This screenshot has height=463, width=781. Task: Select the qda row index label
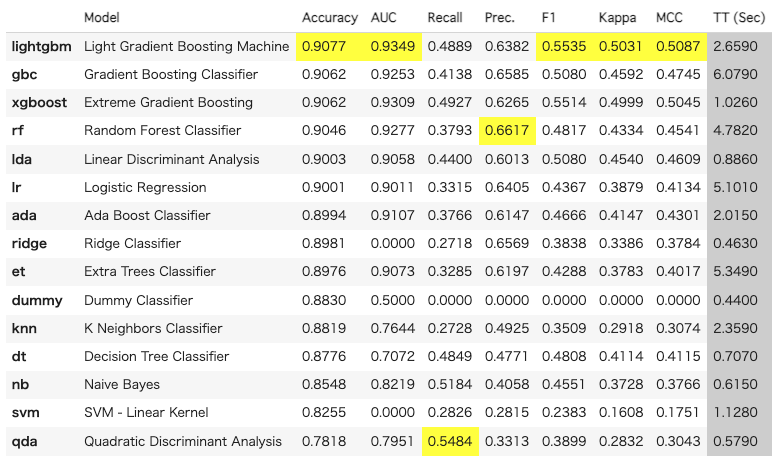[x=25, y=441]
